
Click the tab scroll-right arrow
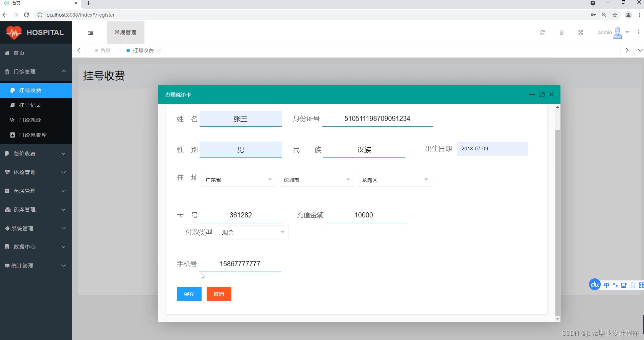coord(627,50)
